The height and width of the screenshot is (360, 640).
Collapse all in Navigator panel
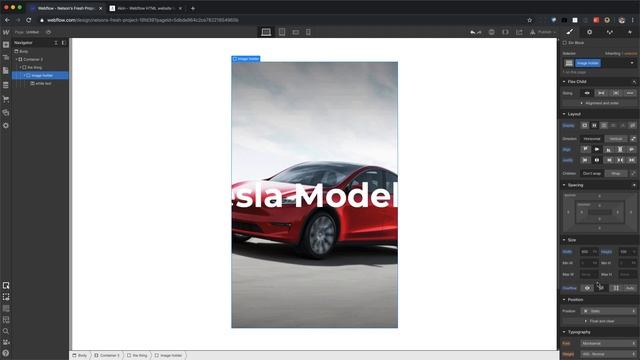(56, 42)
